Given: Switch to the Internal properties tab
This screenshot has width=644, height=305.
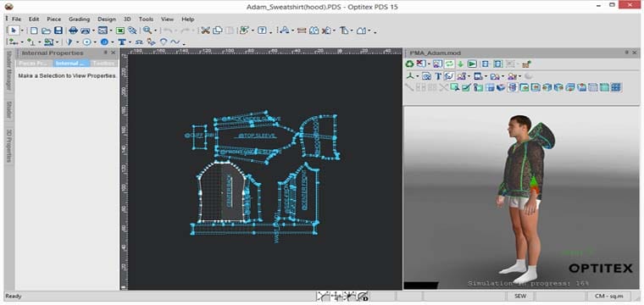Looking at the screenshot, I should 71,64.
